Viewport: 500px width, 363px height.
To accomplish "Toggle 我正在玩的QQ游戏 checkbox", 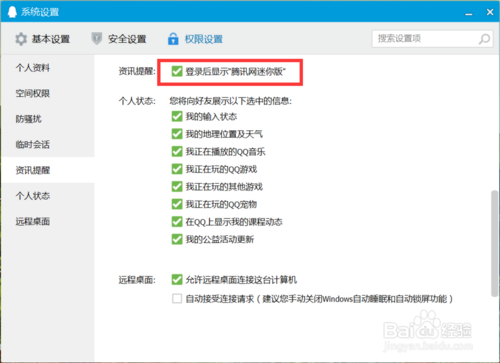I will pos(177,169).
